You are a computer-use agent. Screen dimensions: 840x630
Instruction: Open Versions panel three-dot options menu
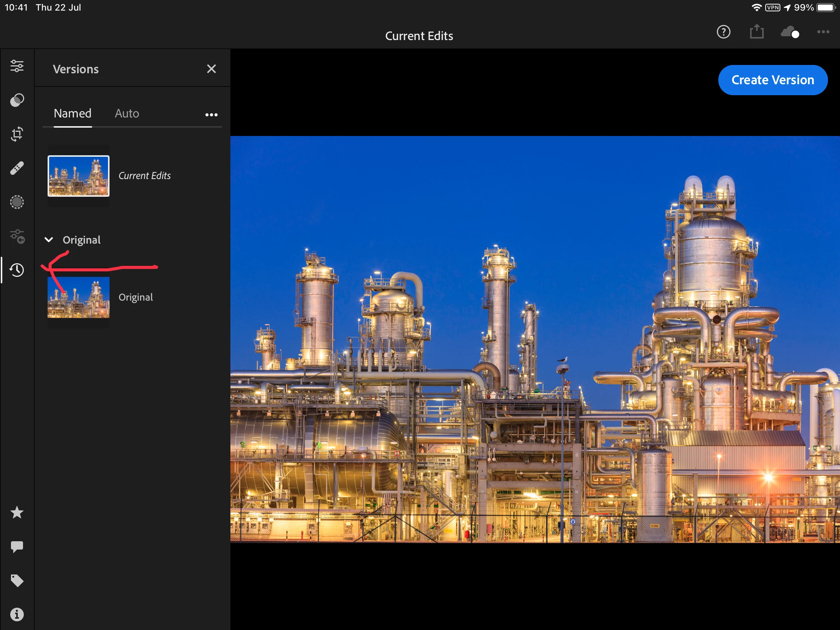[211, 115]
